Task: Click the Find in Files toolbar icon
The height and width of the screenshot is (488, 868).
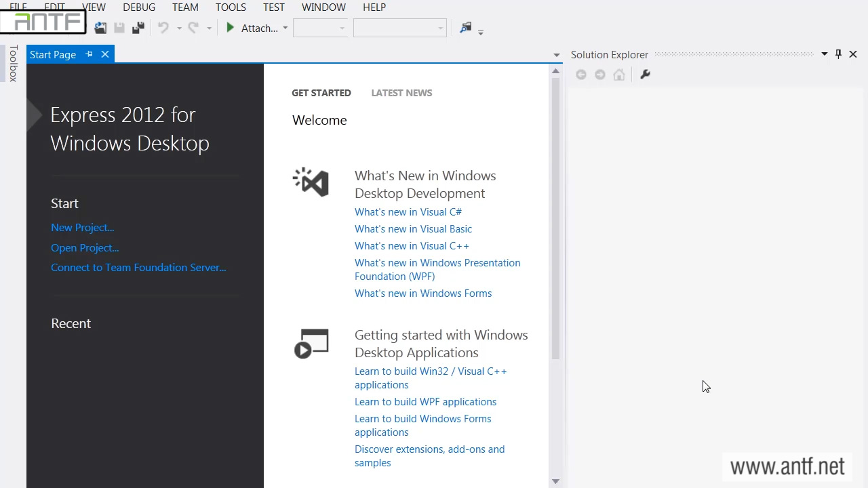Action: click(x=465, y=28)
